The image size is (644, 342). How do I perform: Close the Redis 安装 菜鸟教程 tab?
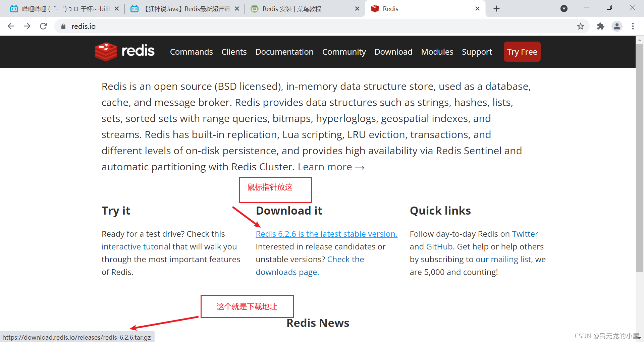coord(357,9)
